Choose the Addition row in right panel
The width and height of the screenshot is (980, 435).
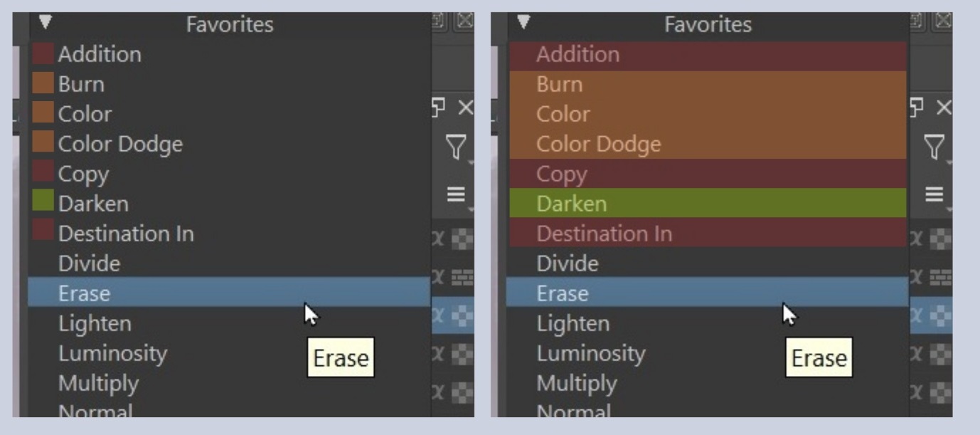(x=708, y=54)
